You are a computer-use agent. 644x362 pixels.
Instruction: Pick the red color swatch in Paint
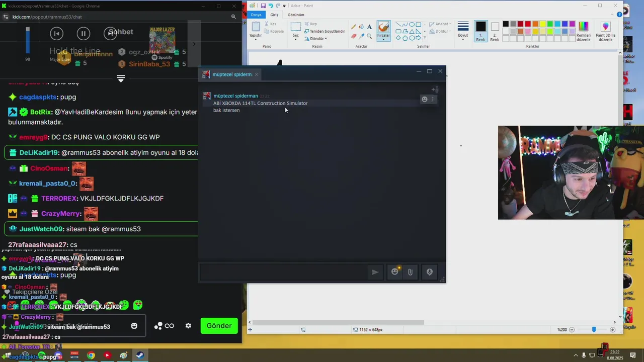coord(528,24)
